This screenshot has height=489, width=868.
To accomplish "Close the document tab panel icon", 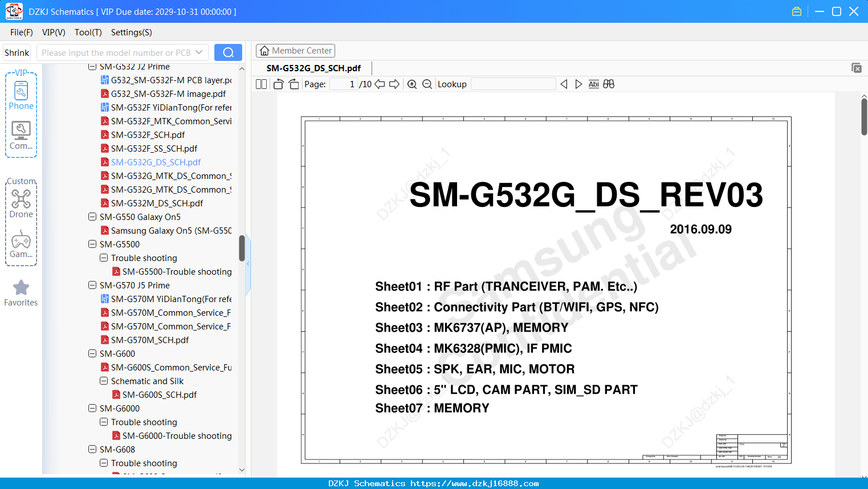I will tap(857, 68).
